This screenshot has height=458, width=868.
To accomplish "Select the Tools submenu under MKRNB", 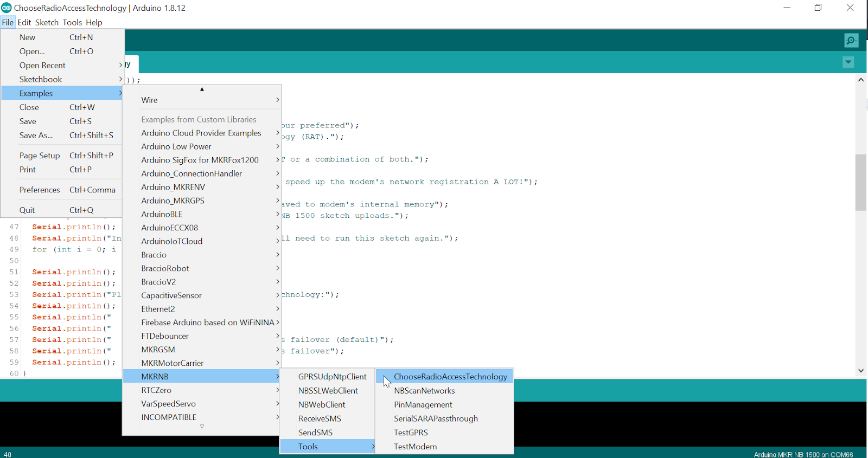I will (328, 447).
